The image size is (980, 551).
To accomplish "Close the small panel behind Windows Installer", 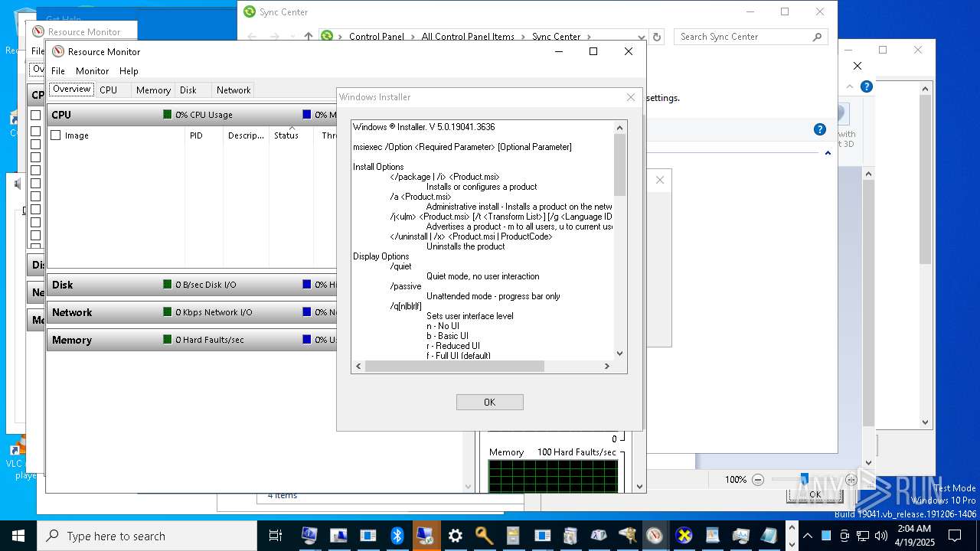I will 660,180.
